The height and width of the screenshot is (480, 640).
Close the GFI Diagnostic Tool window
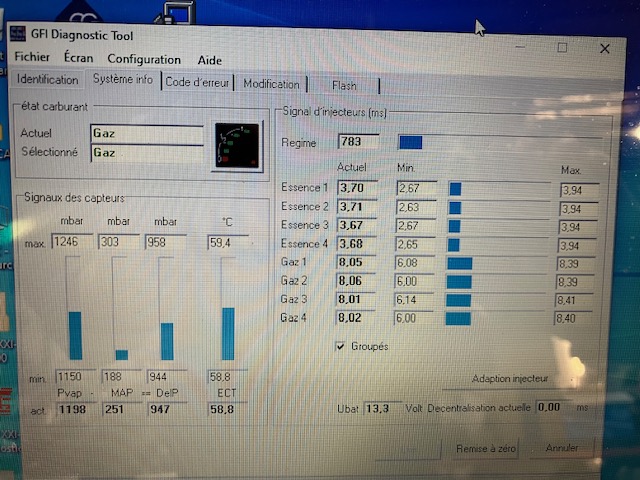pyautogui.click(x=604, y=49)
